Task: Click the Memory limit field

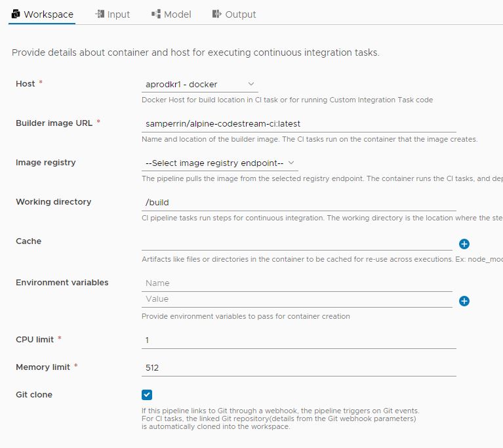Action: [x=298, y=368]
